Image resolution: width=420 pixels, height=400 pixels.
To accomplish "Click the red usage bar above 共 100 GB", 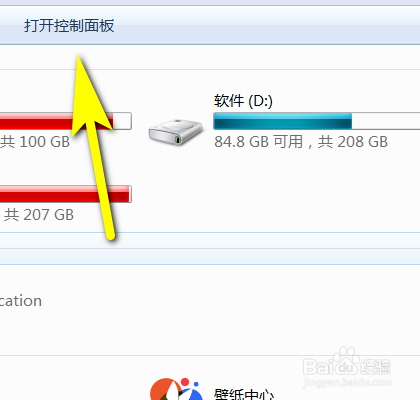I will (x=57, y=121).
